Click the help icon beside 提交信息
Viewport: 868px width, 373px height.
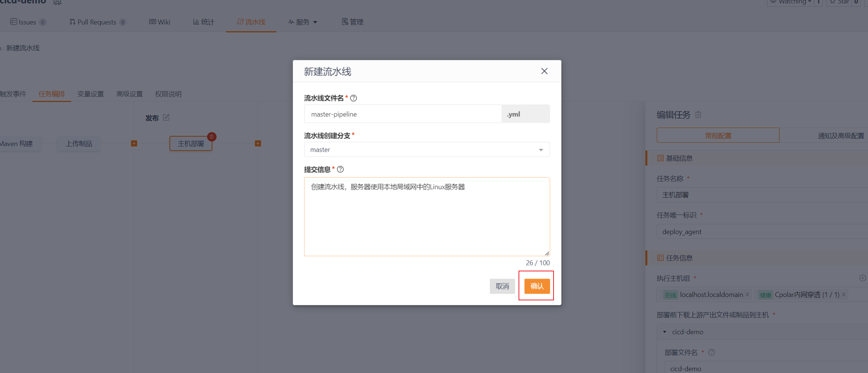(340, 169)
